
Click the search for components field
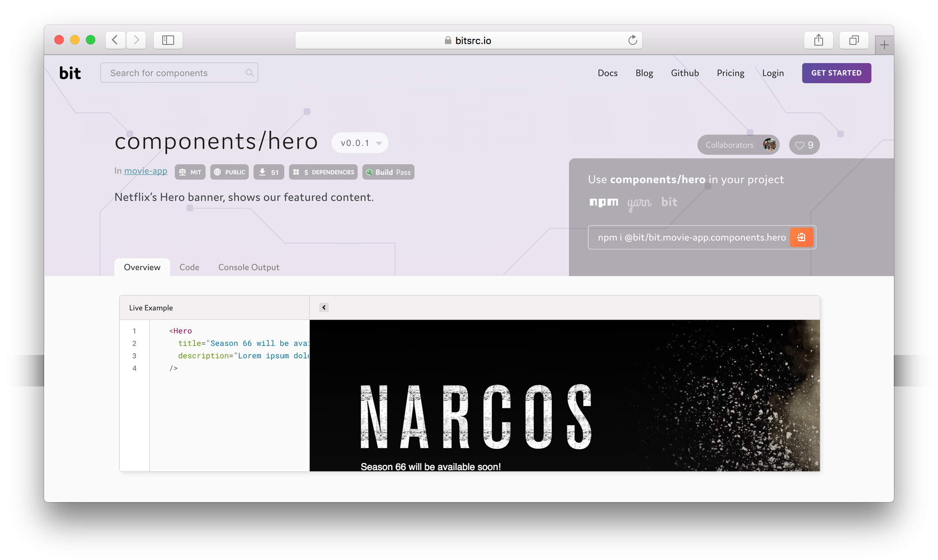(x=173, y=72)
